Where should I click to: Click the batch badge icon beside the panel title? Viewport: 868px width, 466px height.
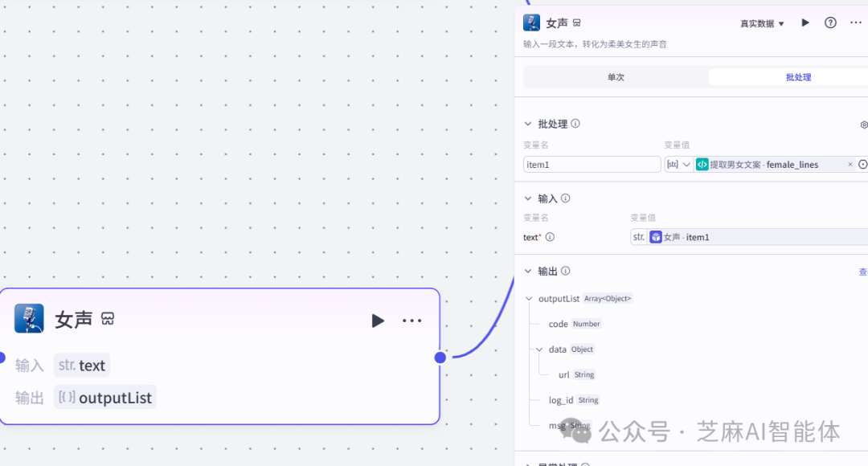click(x=577, y=22)
